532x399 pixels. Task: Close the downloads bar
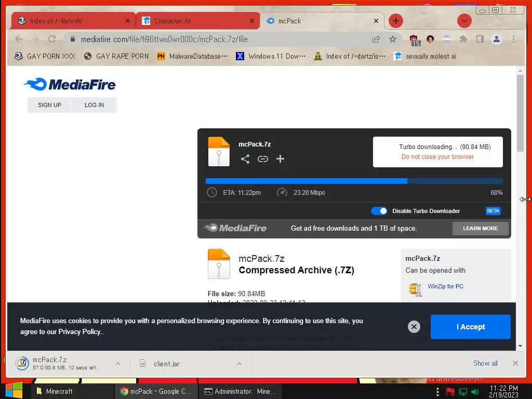(x=515, y=363)
